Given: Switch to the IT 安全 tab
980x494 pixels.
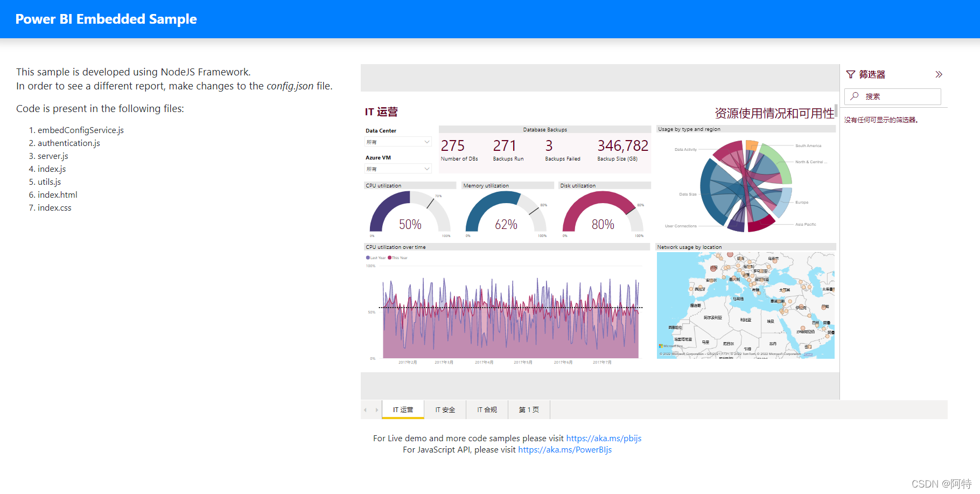Looking at the screenshot, I should (x=445, y=409).
